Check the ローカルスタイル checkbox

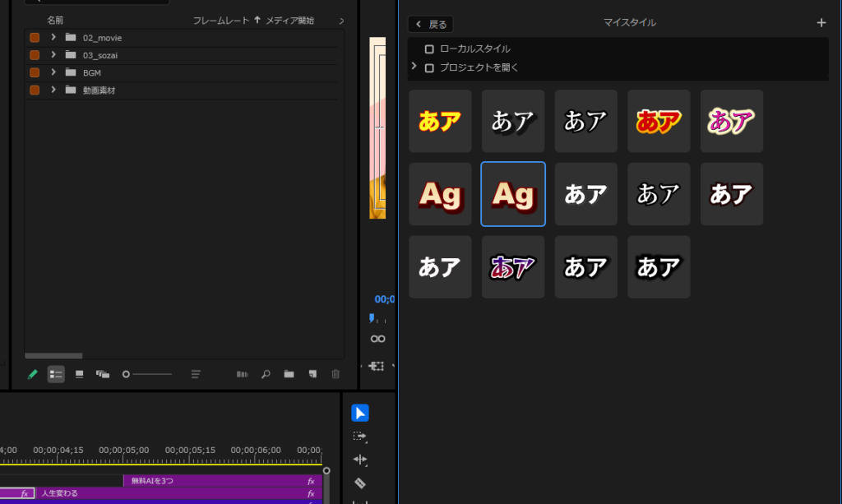tap(429, 49)
